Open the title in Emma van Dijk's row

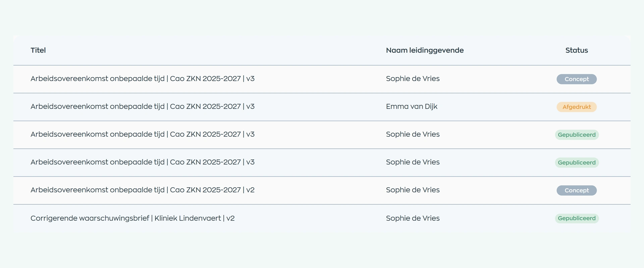point(143,107)
